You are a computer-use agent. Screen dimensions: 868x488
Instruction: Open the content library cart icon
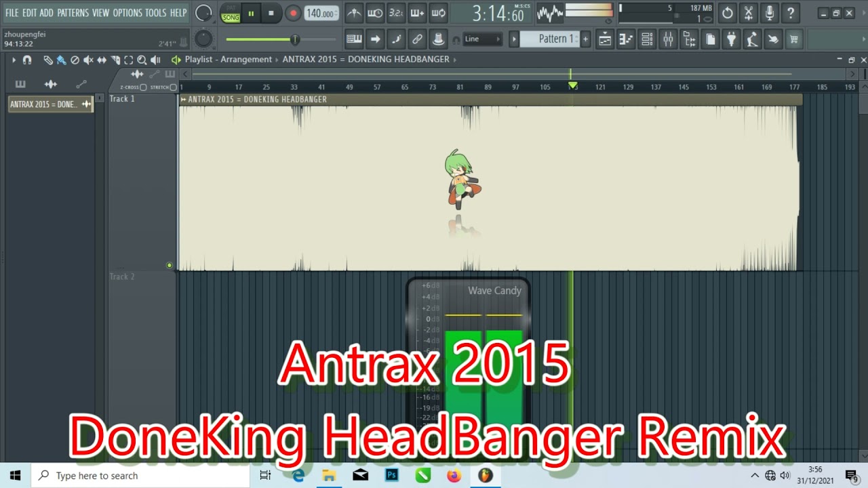click(794, 39)
